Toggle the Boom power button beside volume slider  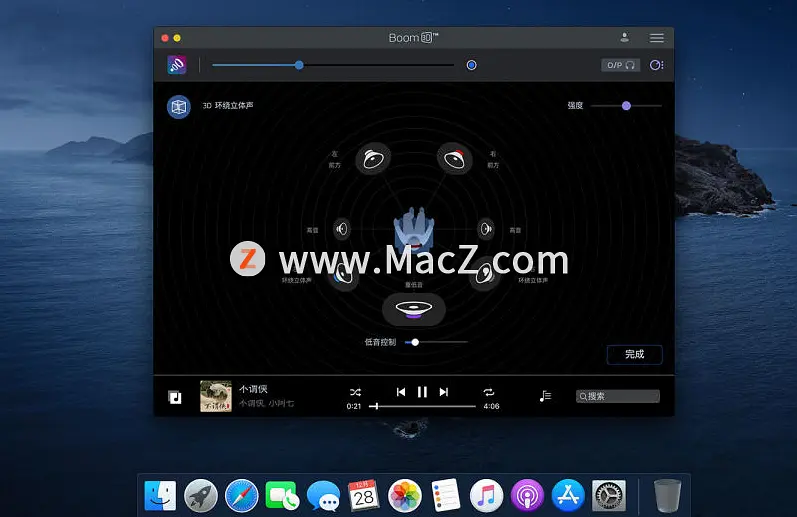(471, 65)
